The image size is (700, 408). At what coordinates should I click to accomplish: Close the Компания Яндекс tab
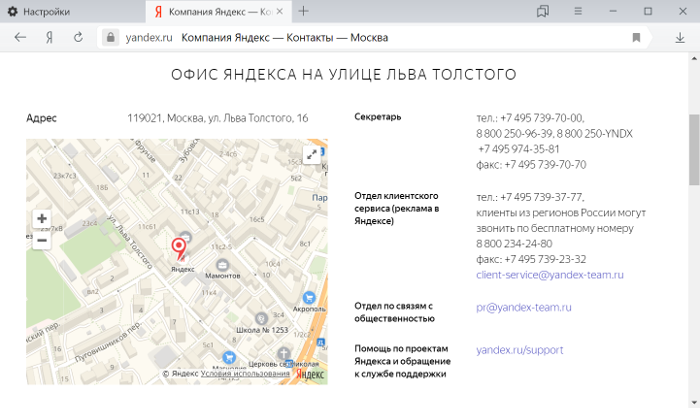click(x=279, y=11)
